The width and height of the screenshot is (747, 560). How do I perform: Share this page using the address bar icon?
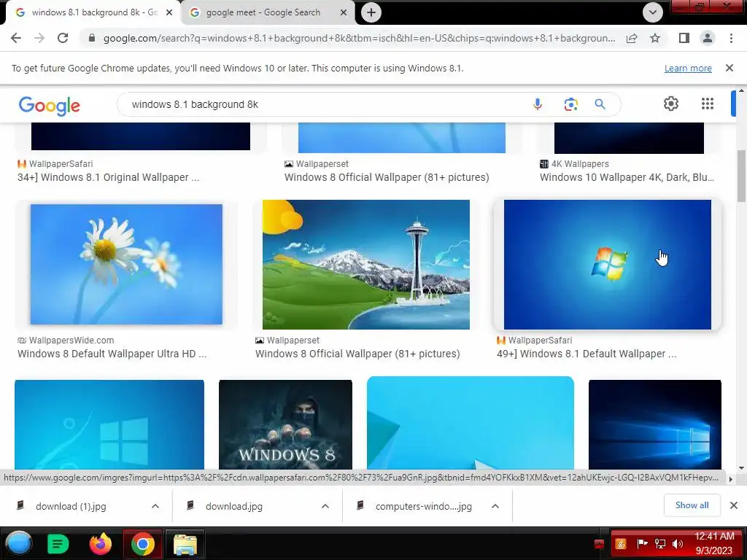pos(632,38)
